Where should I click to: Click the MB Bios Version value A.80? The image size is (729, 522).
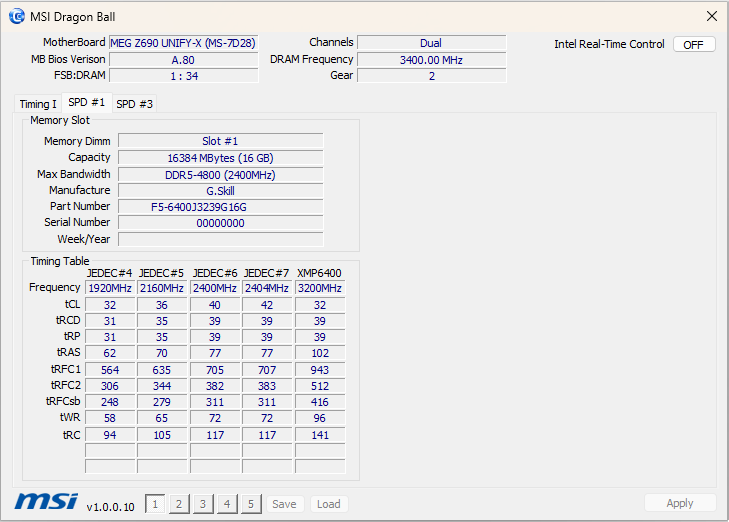point(183,60)
